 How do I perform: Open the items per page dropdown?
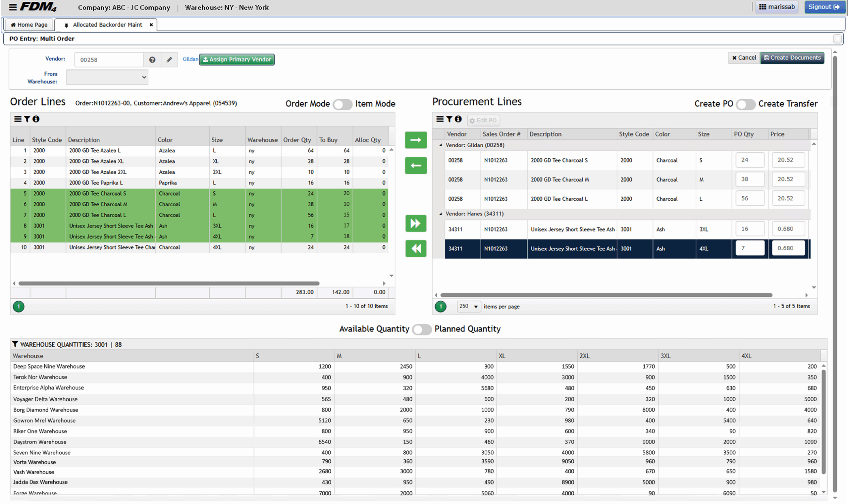tap(468, 306)
